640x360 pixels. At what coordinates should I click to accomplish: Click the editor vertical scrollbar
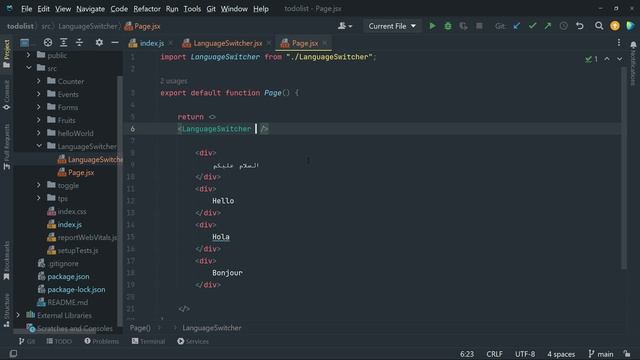pyautogui.click(x=624, y=167)
